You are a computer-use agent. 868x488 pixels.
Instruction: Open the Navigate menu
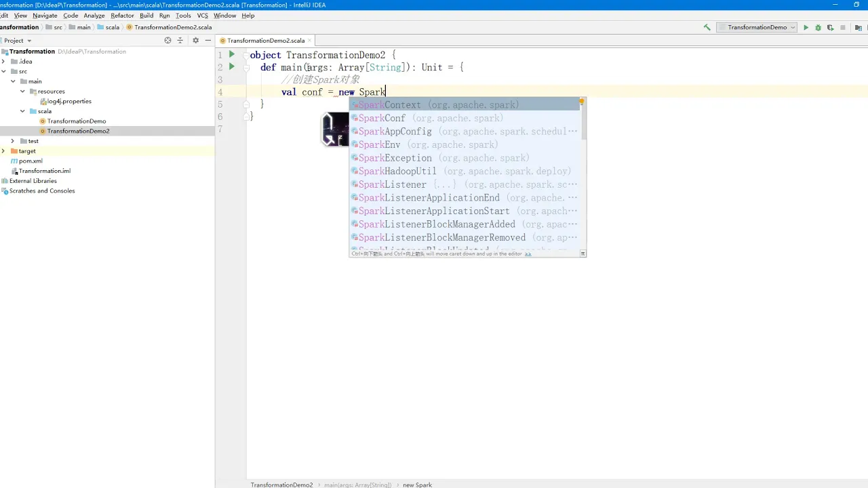[45, 16]
